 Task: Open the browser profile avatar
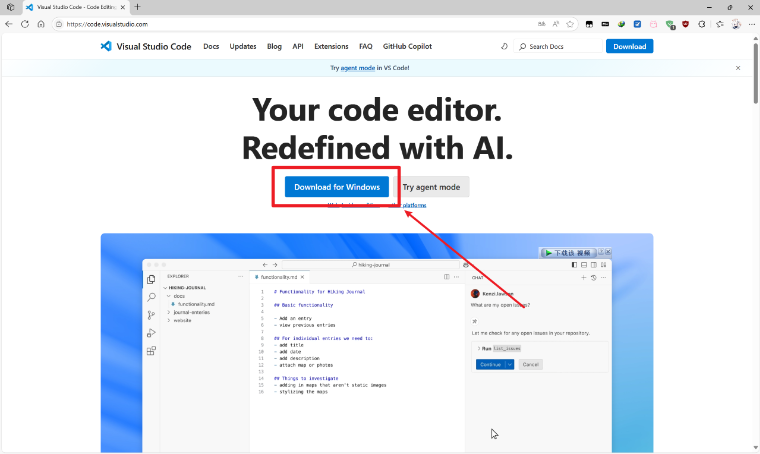(736, 24)
